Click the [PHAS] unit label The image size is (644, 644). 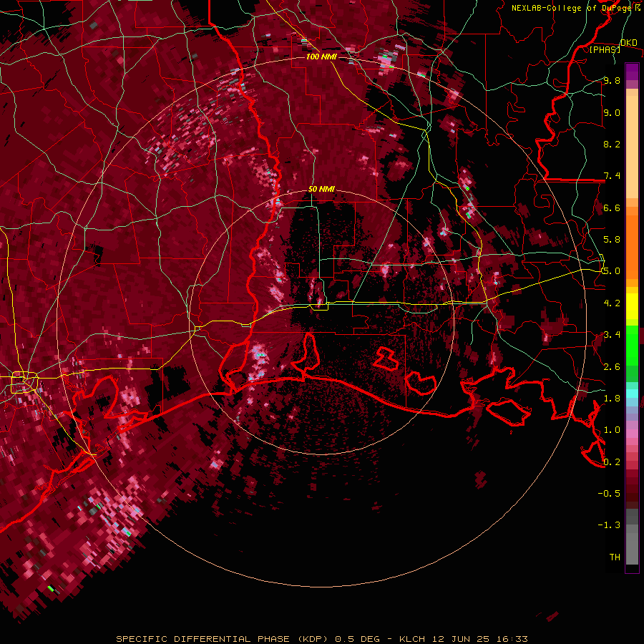pos(605,49)
